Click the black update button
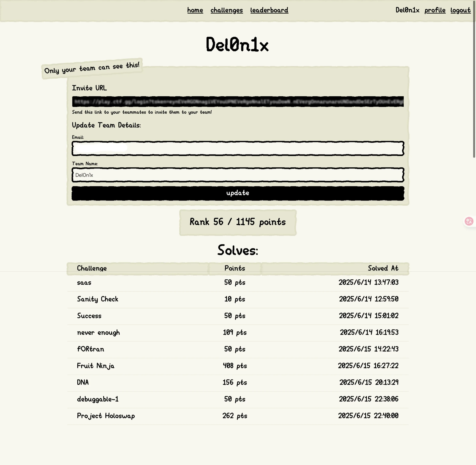 point(238,193)
